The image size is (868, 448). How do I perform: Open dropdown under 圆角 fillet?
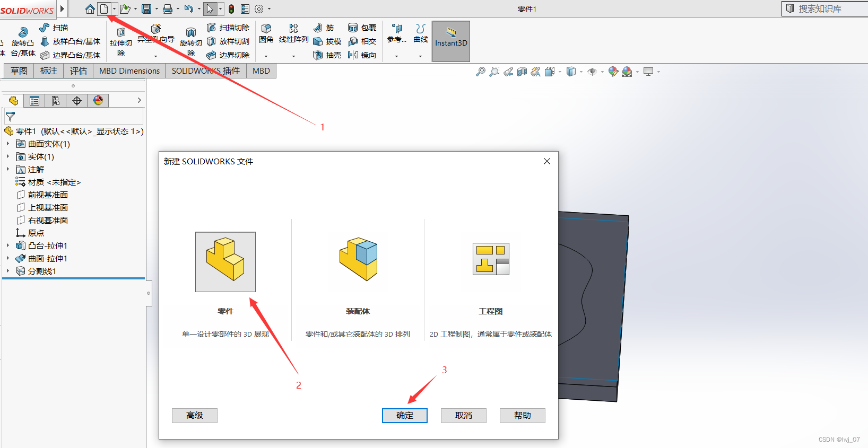266,56
